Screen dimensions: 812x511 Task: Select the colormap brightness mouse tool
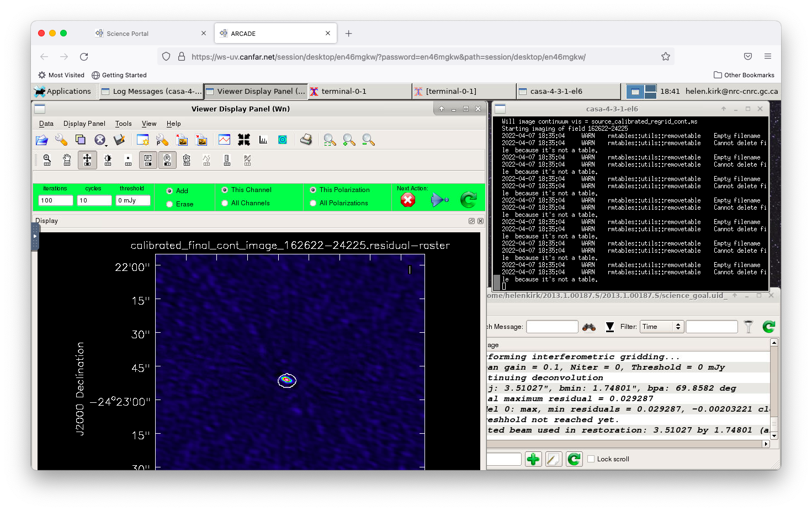point(108,160)
